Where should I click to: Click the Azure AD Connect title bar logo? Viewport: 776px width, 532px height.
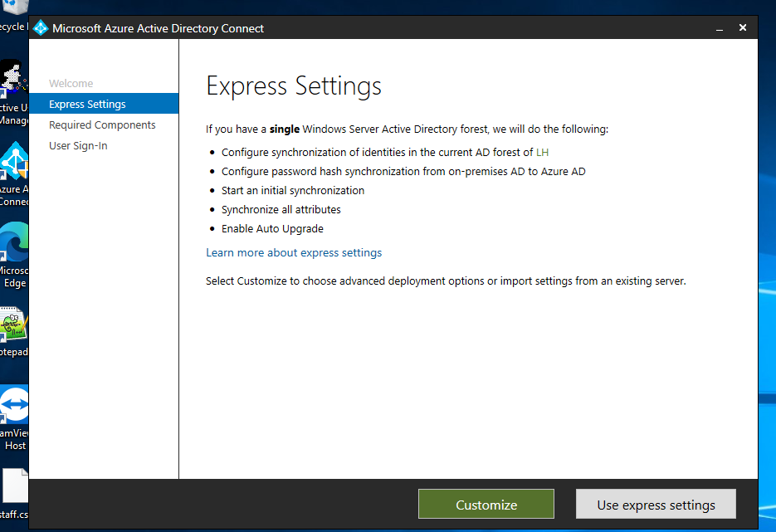point(41,28)
